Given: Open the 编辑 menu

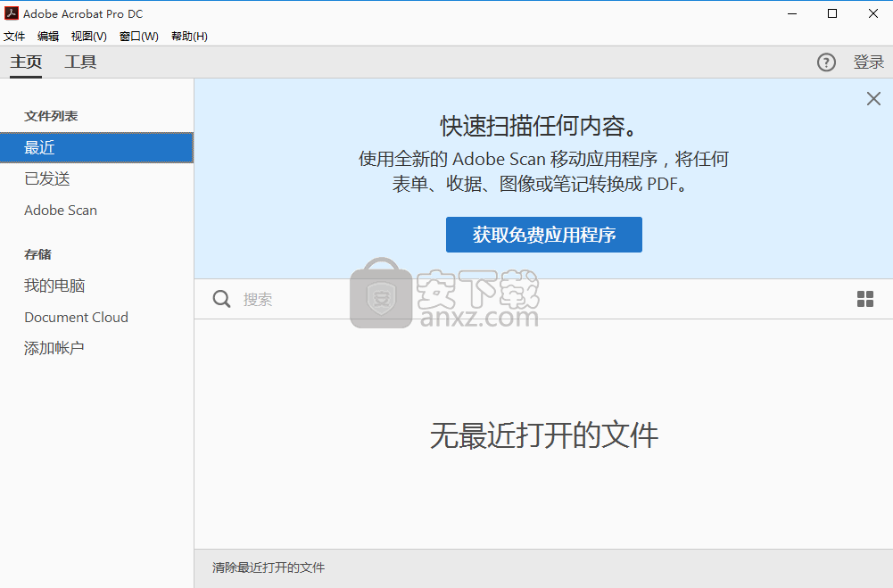Looking at the screenshot, I should pyautogui.click(x=48, y=37).
